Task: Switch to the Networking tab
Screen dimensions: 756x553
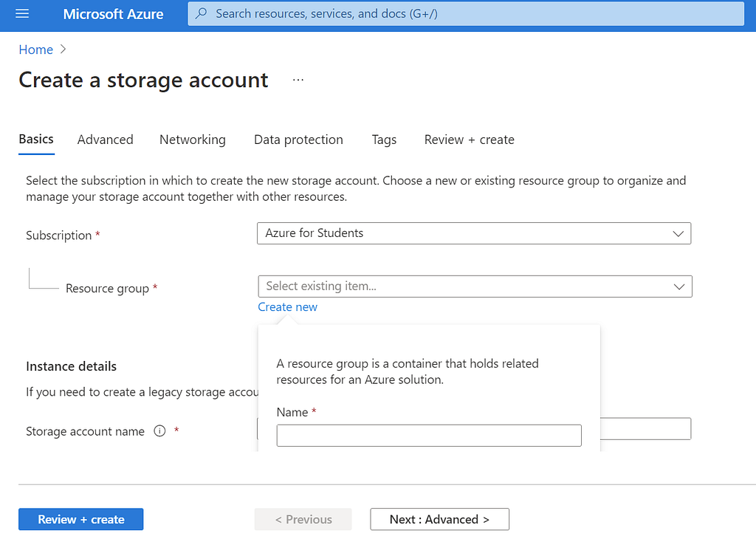Action: pos(193,140)
